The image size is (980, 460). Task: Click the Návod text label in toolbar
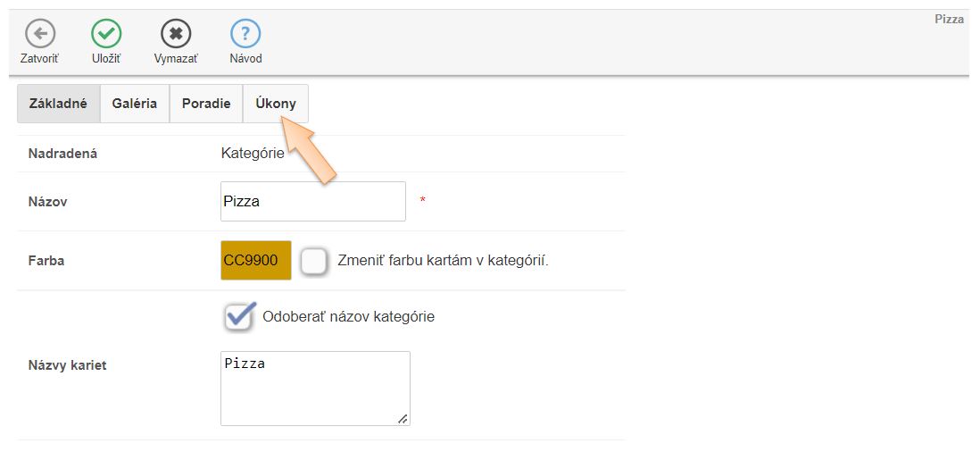pyautogui.click(x=245, y=59)
